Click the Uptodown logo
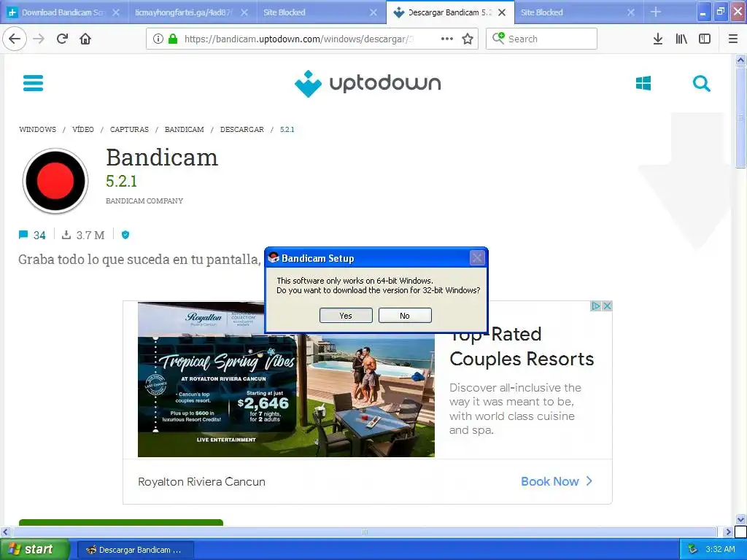747x560 pixels. click(x=368, y=83)
